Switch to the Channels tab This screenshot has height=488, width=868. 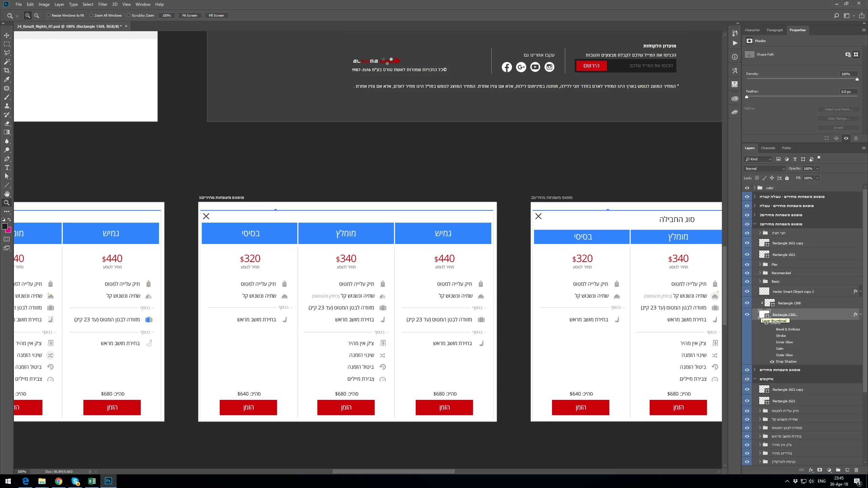(x=768, y=148)
